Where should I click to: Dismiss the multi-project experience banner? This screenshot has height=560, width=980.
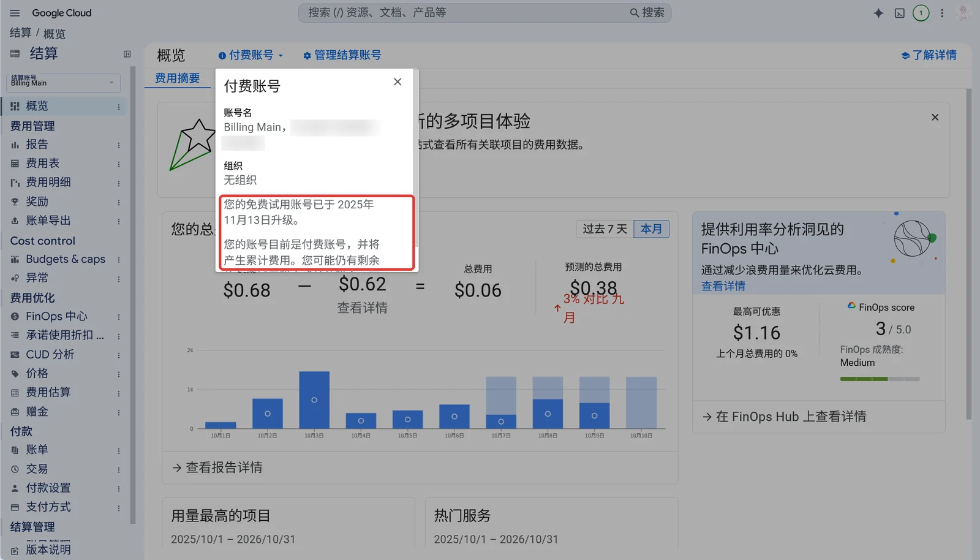pos(935,117)
